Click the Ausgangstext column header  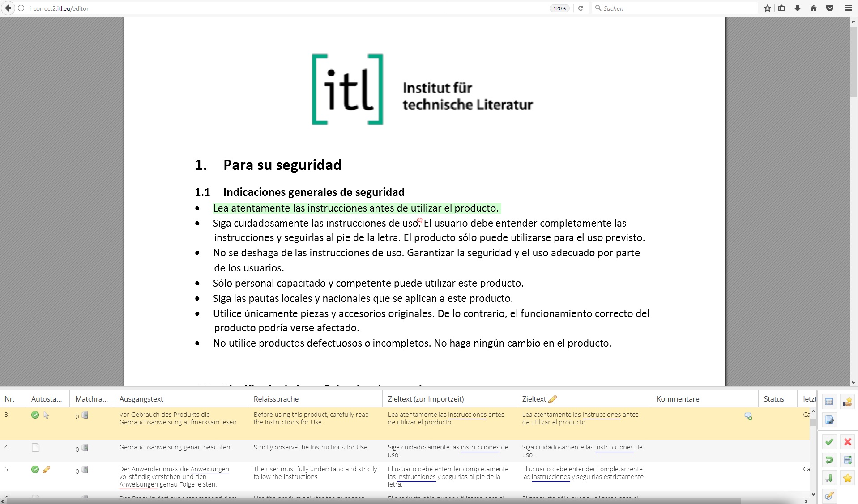(x=141, y=399)
